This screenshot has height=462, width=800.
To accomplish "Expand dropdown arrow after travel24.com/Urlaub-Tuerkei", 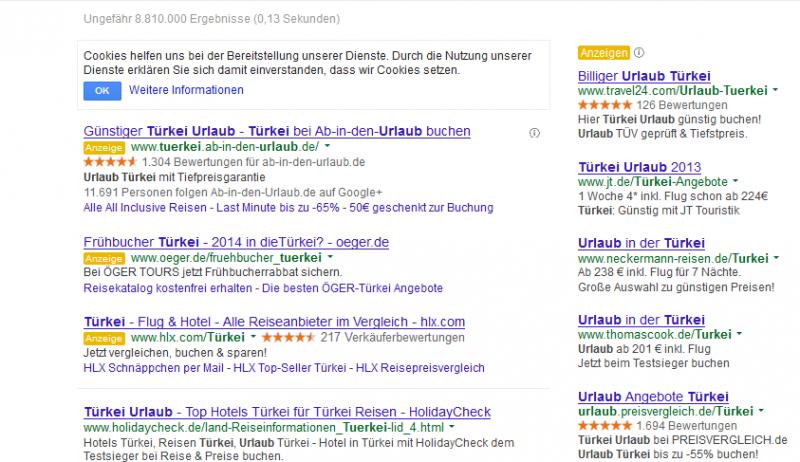I will [776, 90].
